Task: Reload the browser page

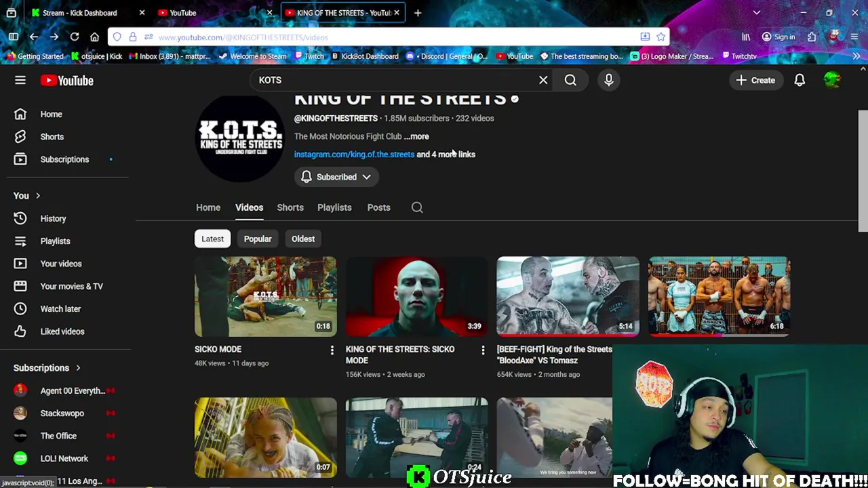Action: pos(75,37)
